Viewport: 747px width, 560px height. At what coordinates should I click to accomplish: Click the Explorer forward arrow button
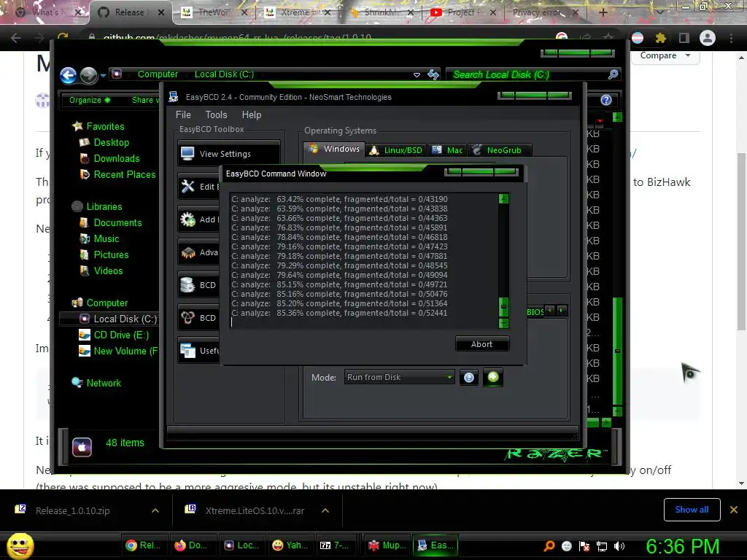click(88, 75)
